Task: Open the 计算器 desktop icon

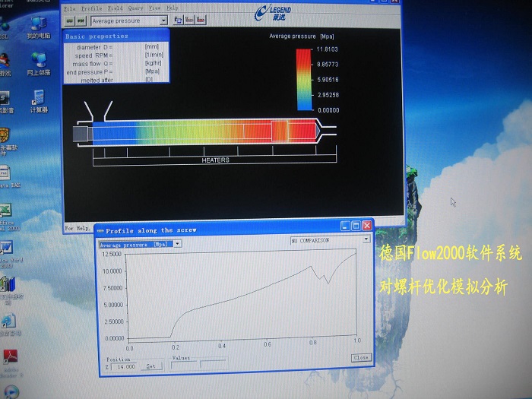Action: (39, 101)
